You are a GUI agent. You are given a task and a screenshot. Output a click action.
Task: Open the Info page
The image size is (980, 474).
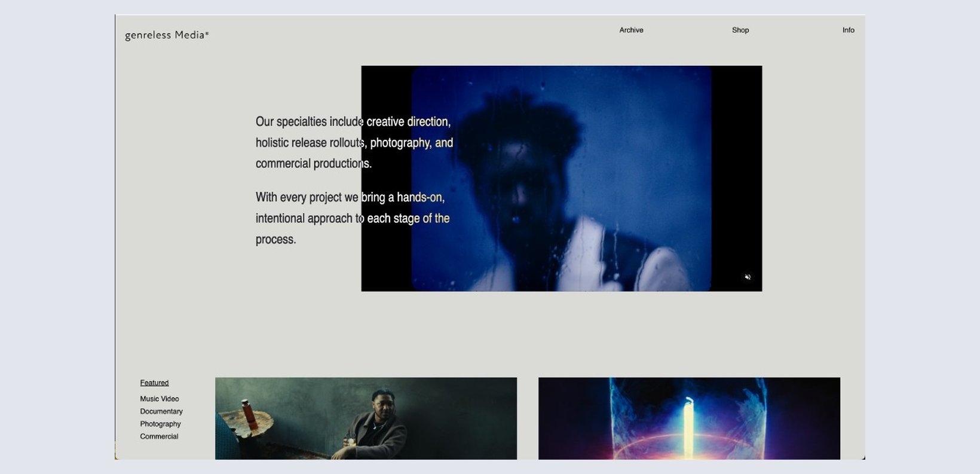coord(849,30)
